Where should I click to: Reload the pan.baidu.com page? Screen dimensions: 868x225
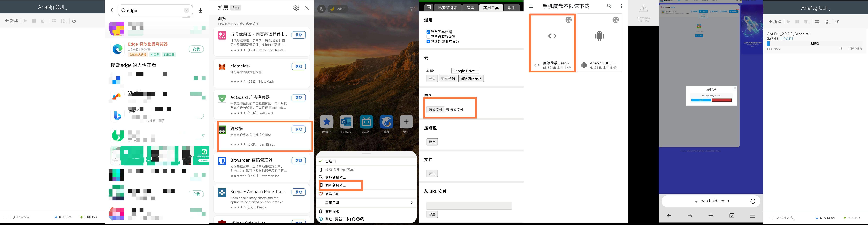pyautogui.click(x=753, y=201)
